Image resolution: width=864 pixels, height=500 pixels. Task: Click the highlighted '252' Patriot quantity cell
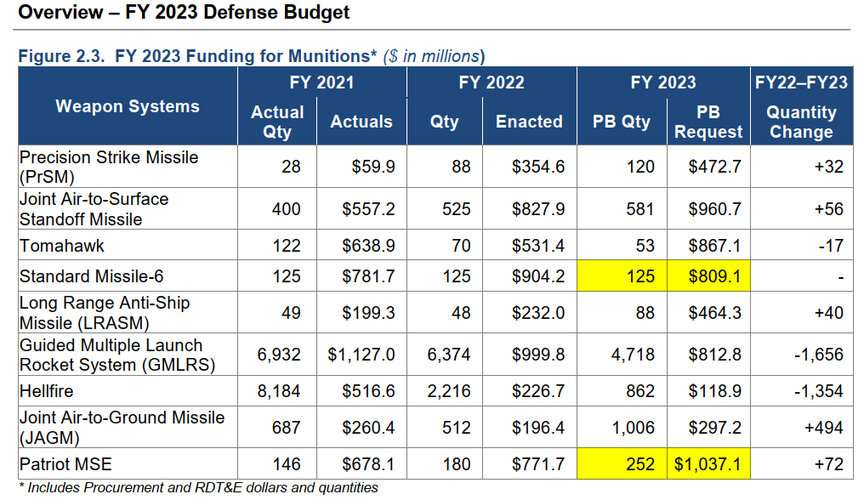tap(622, 463)
